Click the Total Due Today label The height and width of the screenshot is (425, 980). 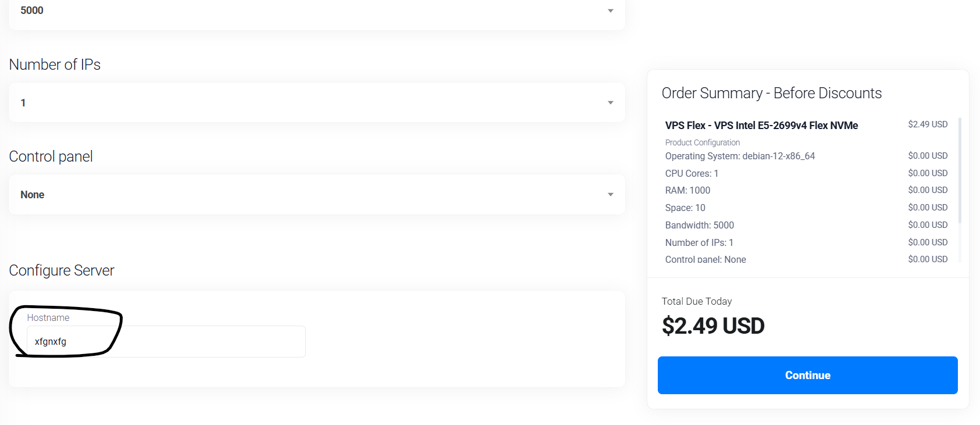[697, 301]
